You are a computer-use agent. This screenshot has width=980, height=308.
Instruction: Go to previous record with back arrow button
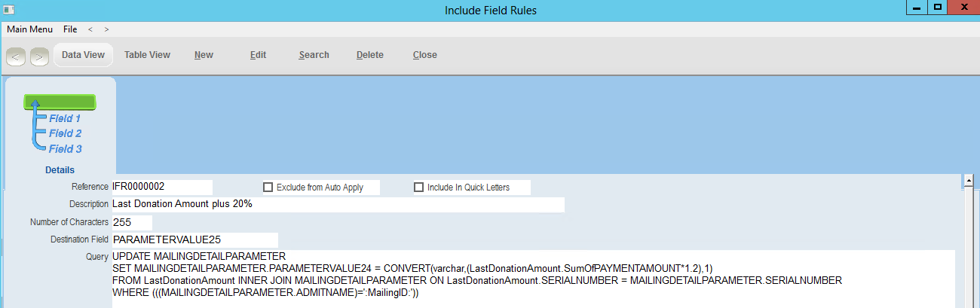[17, 56]
